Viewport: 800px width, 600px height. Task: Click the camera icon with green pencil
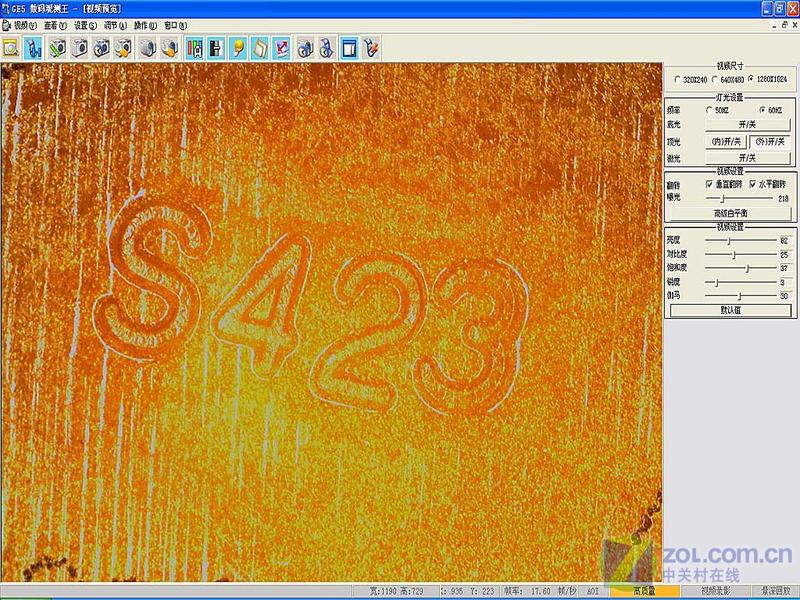pyautogui.click(x=57, y=48)
